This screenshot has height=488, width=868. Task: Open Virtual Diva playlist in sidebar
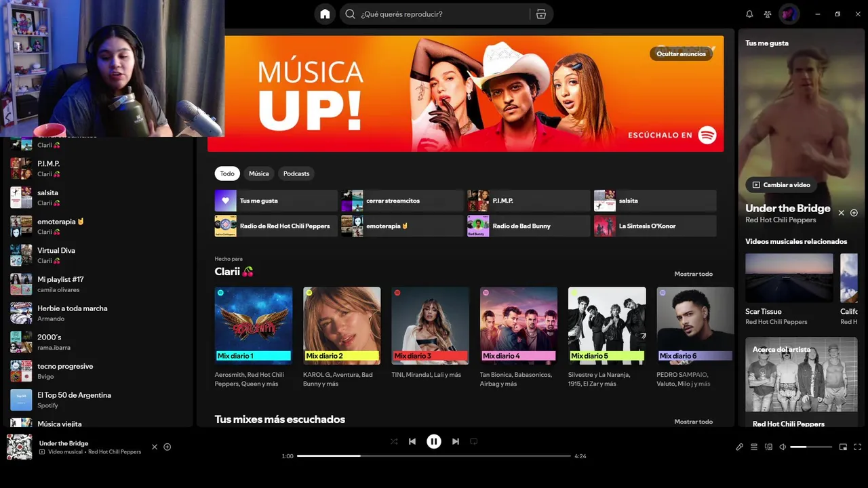pos(99,255)
